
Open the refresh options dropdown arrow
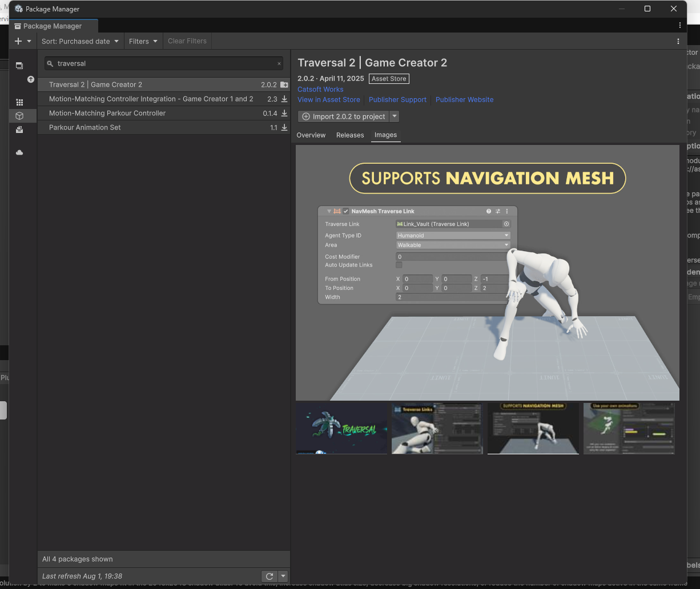click(x=283, y=576)
